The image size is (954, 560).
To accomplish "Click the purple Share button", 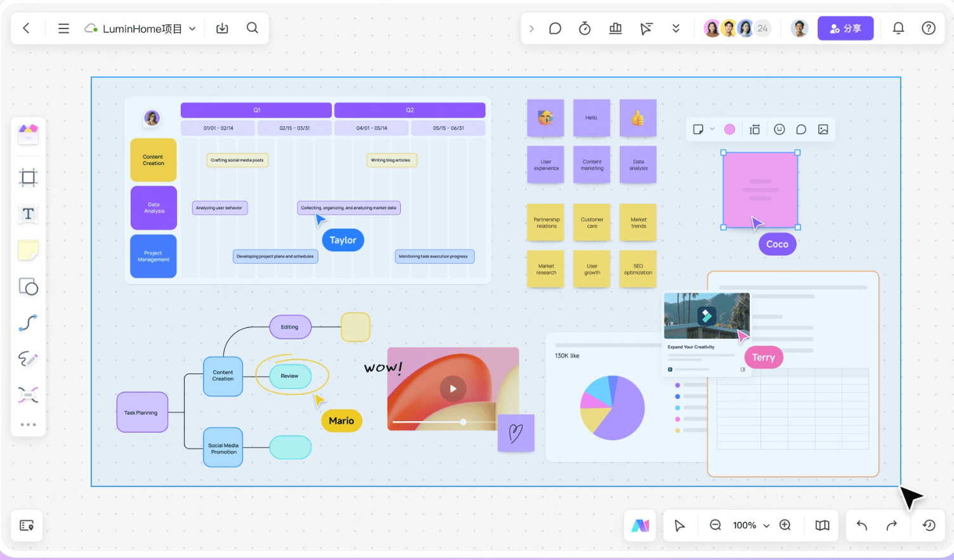I will (845, 29).
